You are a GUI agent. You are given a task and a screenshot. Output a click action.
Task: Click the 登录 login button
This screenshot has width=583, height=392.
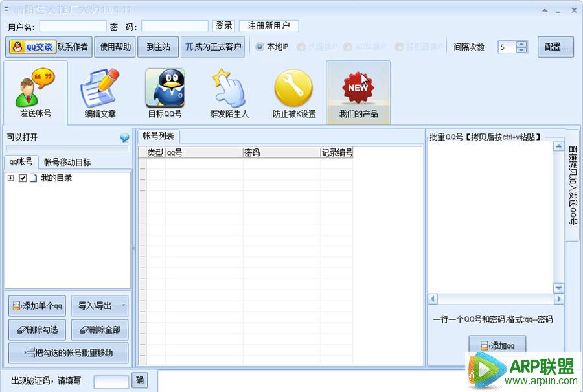click(224, 26)
